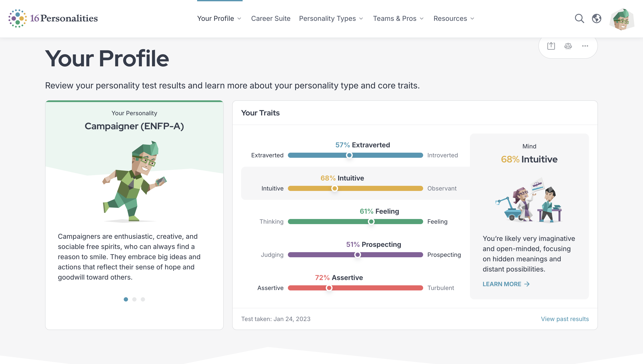The image size is (643, 364).
Task: Click the globe language icon
Action: pyautogui.click(x=596, y=18)
